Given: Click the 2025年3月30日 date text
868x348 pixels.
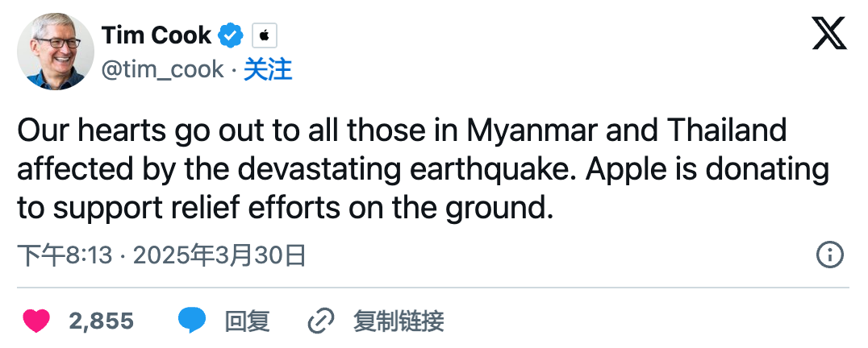Looking at the screenshot, I should (219, 256).
